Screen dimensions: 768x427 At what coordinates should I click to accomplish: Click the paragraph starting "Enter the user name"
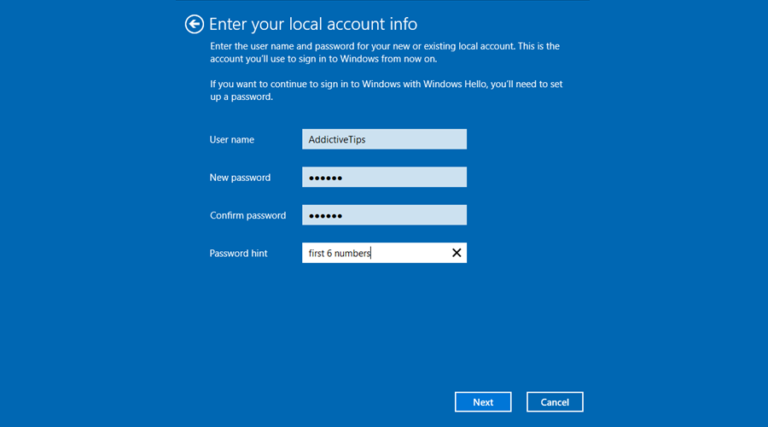coord(384,52)
